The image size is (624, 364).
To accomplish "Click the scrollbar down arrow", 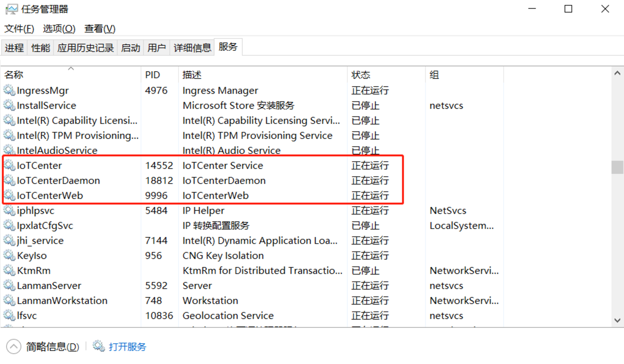I will pos(617,320).
